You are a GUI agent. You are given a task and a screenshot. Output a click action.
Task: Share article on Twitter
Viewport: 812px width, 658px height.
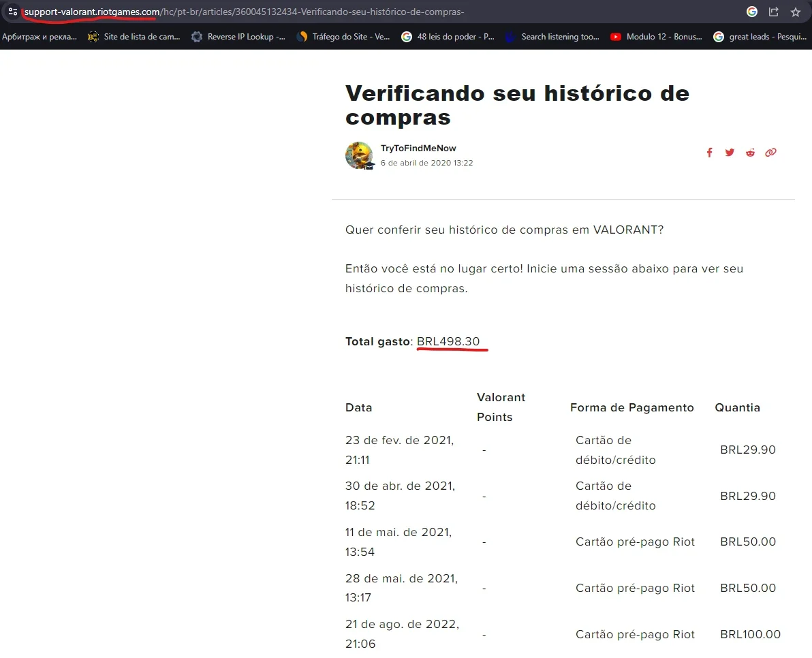(730, 152)
